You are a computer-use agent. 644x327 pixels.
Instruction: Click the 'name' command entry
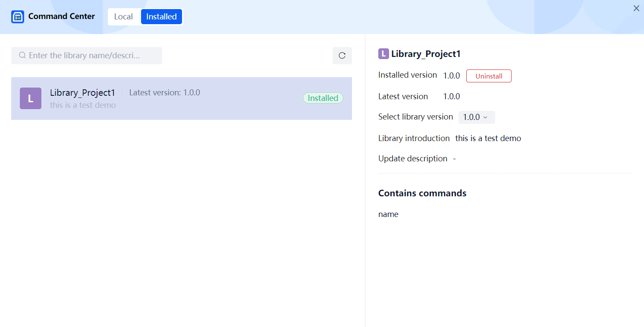click(x=388, y=214)
